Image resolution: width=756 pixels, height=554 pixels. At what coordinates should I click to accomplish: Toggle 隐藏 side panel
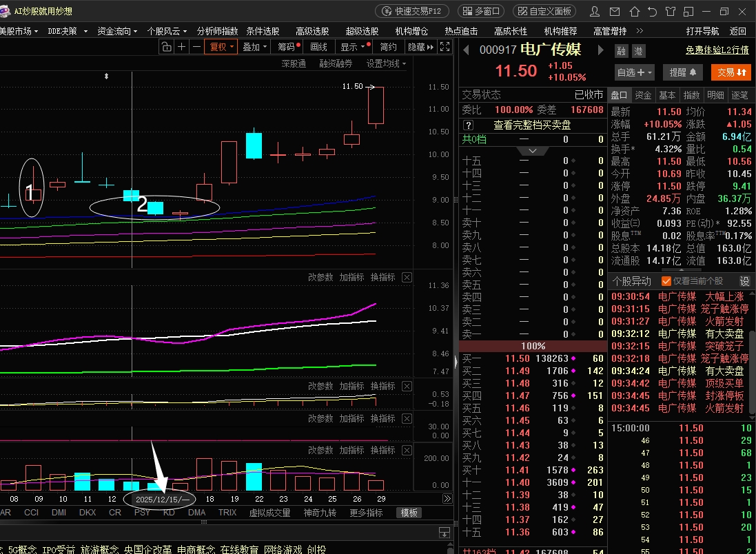point(421,47)
